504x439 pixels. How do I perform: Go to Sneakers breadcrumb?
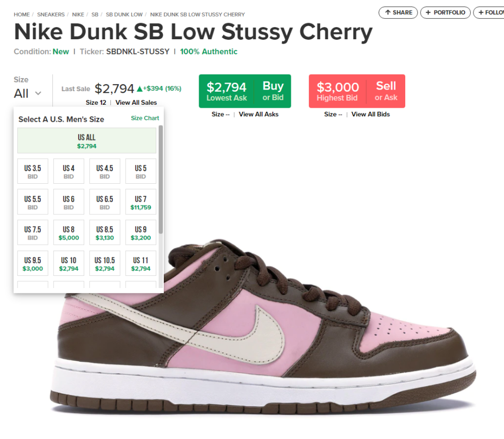(51, 15)
